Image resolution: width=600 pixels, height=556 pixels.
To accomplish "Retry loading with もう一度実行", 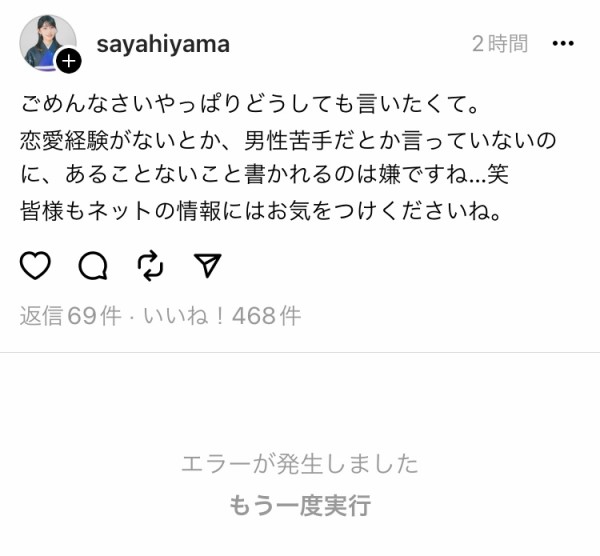I will (300, 505).
